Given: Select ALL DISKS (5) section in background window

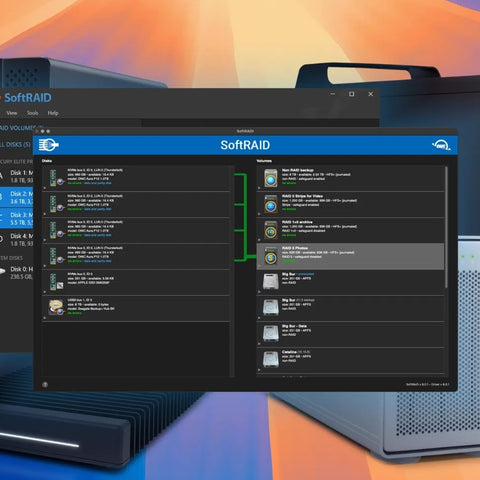Looking at the screenshot, I should tap(15, 145).
